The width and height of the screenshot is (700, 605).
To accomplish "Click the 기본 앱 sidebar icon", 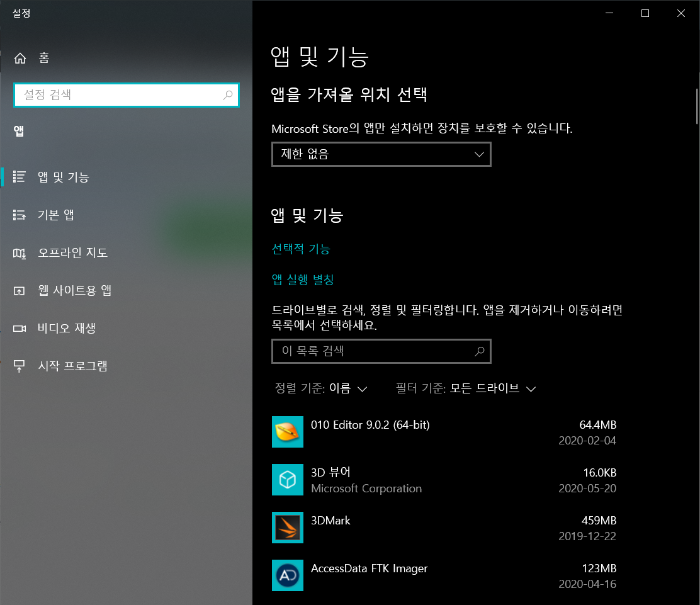I will click(19, 215).
